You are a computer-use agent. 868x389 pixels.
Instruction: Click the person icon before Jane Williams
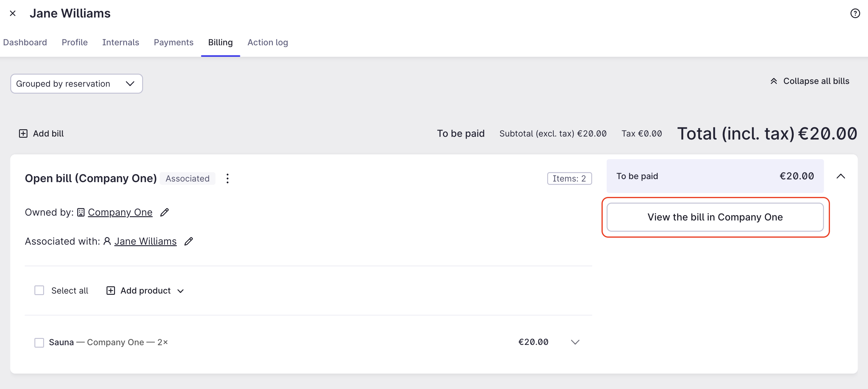[x=107, y=241]
